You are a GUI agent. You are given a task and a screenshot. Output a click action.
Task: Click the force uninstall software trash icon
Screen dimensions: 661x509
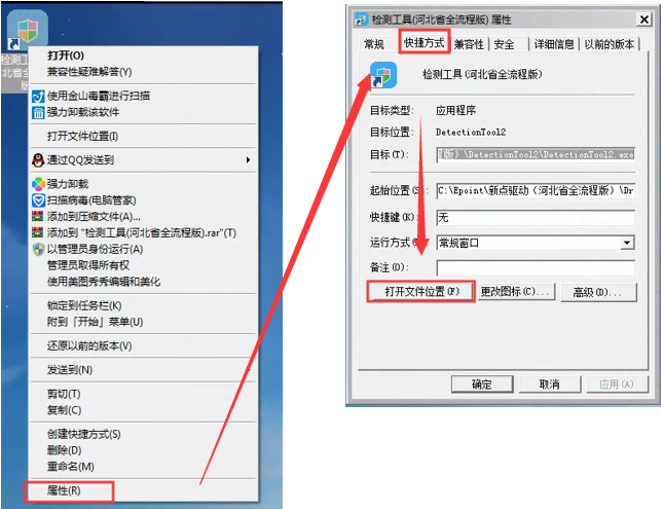[38, 113]
